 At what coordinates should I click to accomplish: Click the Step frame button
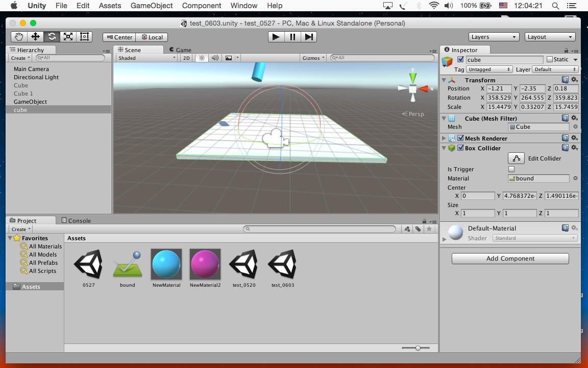click(x=309, y=37)
